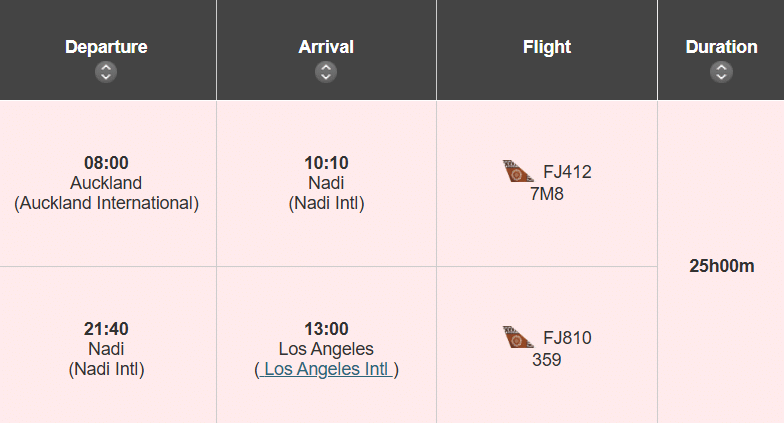
Task: Select the Arrival column header
Action: 326,47
